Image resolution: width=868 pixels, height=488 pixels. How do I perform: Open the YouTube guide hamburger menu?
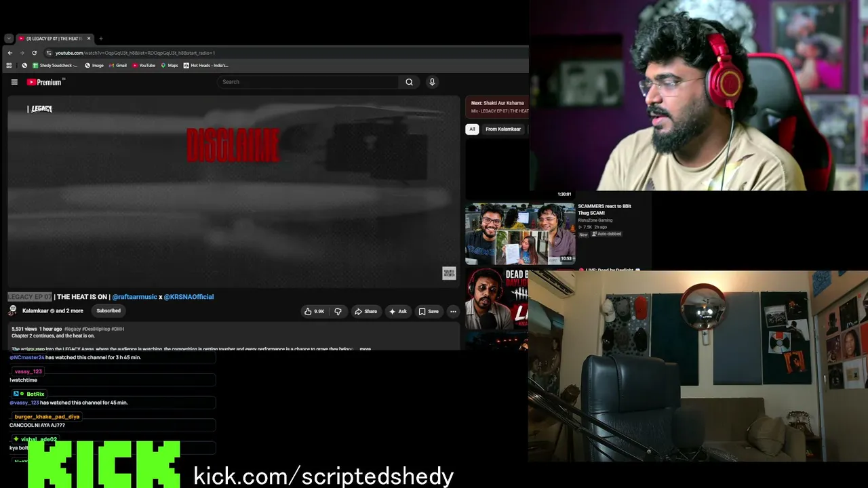pyautogui.click(x=14, y=82)
